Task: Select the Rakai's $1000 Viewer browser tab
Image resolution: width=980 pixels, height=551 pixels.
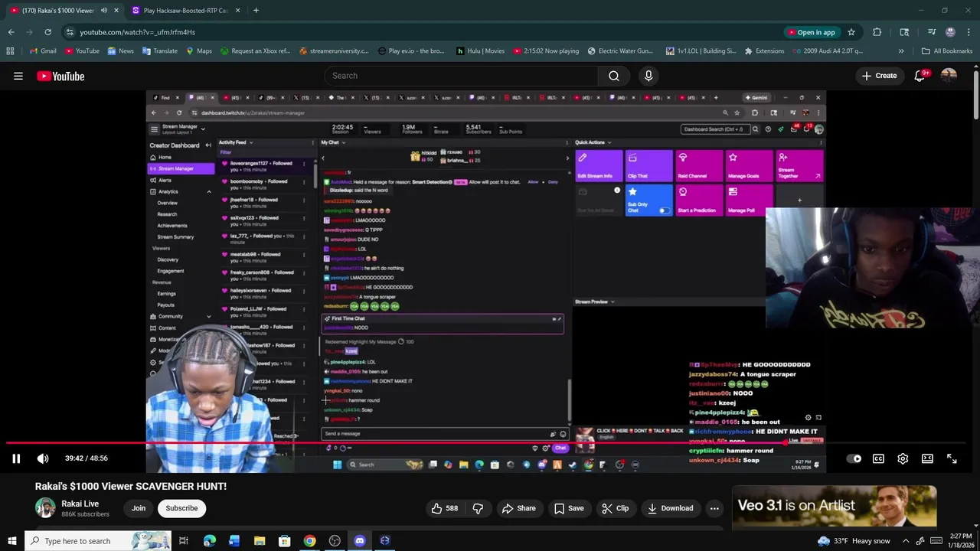Action: (57, 11)
